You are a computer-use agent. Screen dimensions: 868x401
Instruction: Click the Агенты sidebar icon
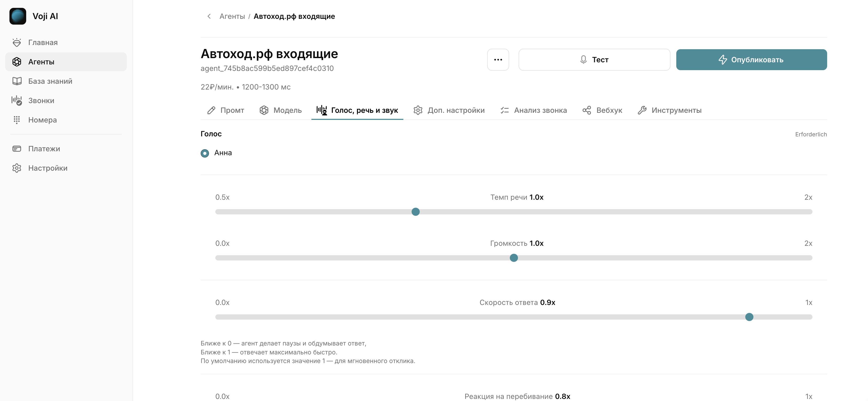(17, 62)
